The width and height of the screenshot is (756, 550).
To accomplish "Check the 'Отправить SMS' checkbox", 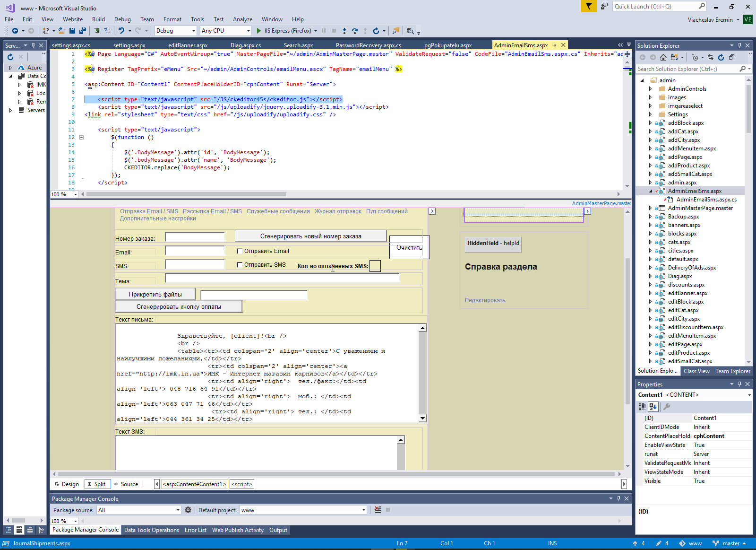I will click(240, 265).
